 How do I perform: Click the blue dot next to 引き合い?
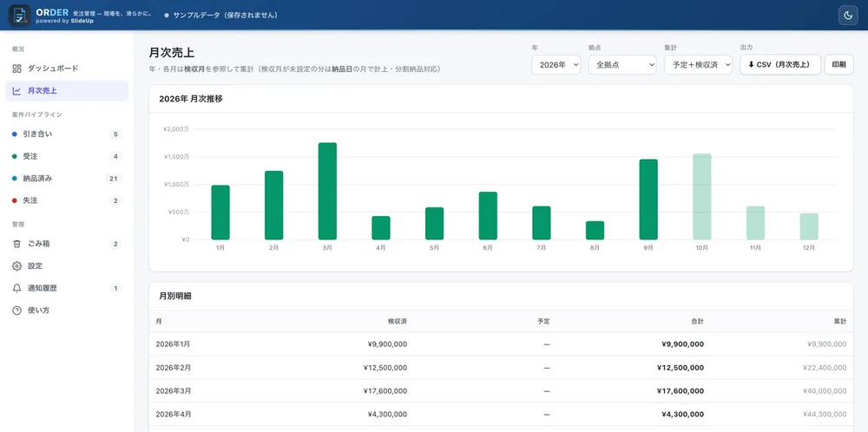tap(15, 134)
